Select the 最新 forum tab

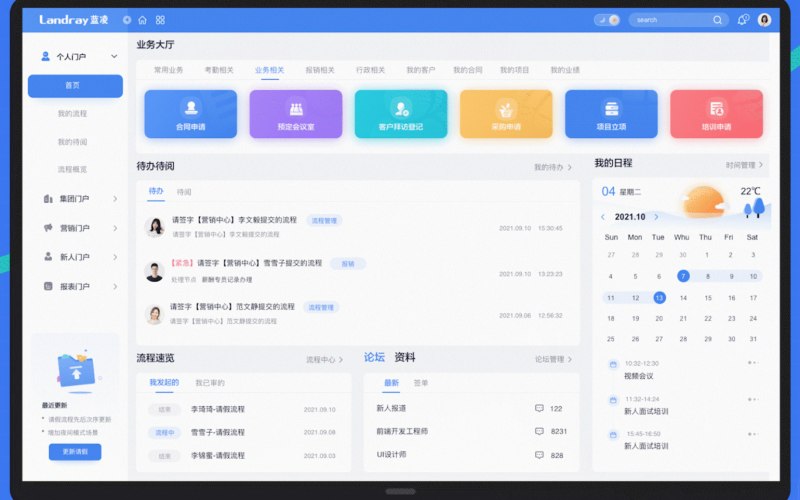(391, 383)
